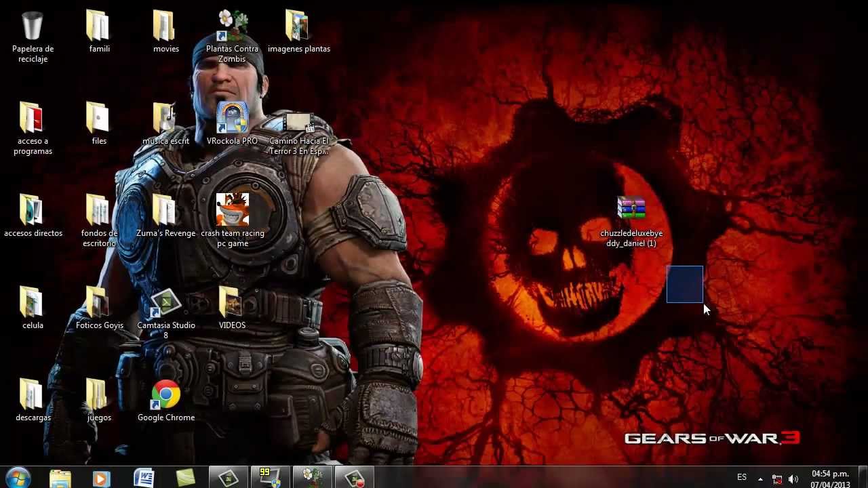Open the accesos directos folder
Viewport: 868px width, 488px height.
33,216
